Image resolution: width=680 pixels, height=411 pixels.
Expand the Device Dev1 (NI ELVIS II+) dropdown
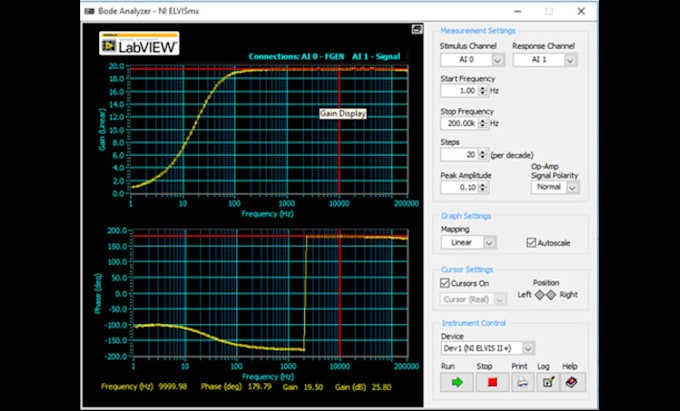528,348
